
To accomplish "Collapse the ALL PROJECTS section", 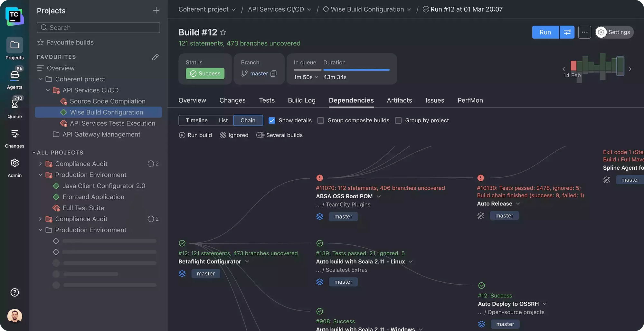I will pyautogui.click(x=34, y=153).
